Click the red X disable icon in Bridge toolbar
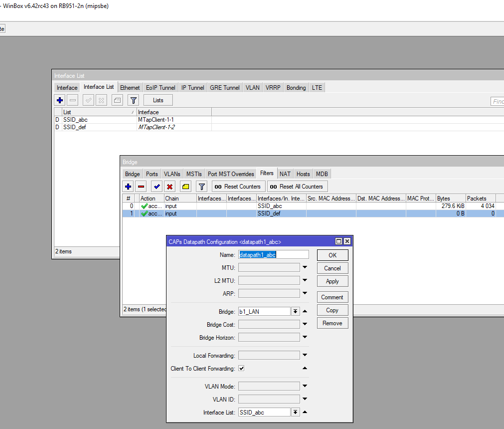This screenshot has height=429, width=504. 170,187
